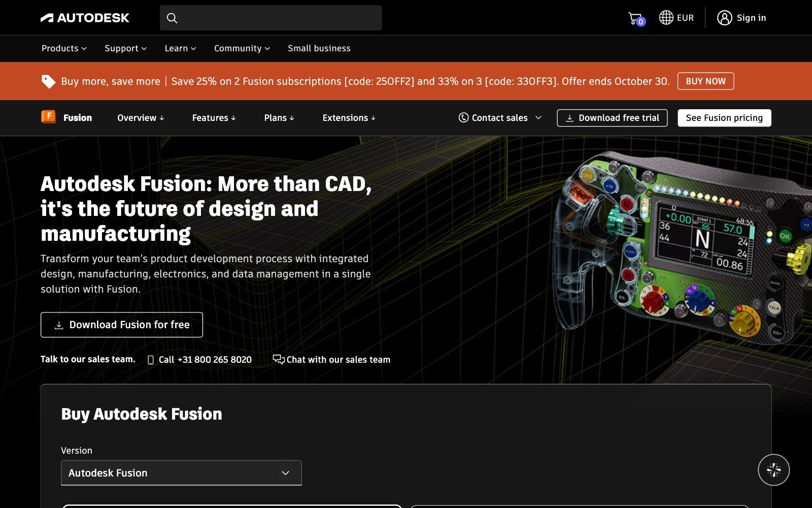
Task: Open the Version dropdown showing Autodesk Fusion
Action: [x=181, y=473]
